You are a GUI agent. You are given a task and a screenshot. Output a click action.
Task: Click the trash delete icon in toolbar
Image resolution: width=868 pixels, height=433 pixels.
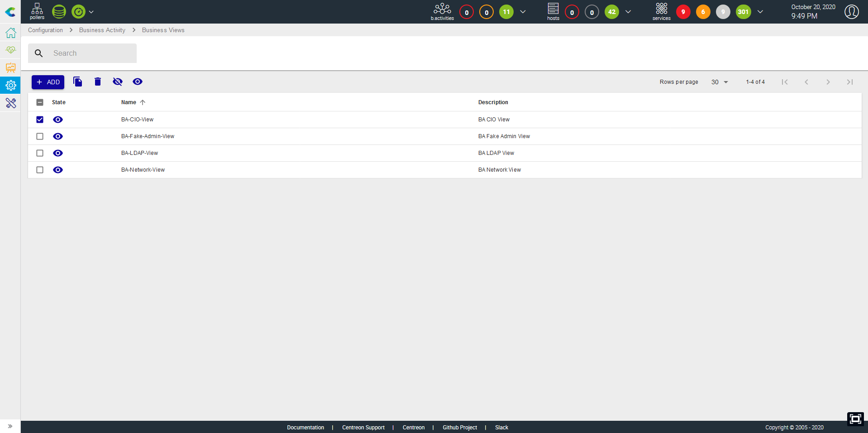98,82
